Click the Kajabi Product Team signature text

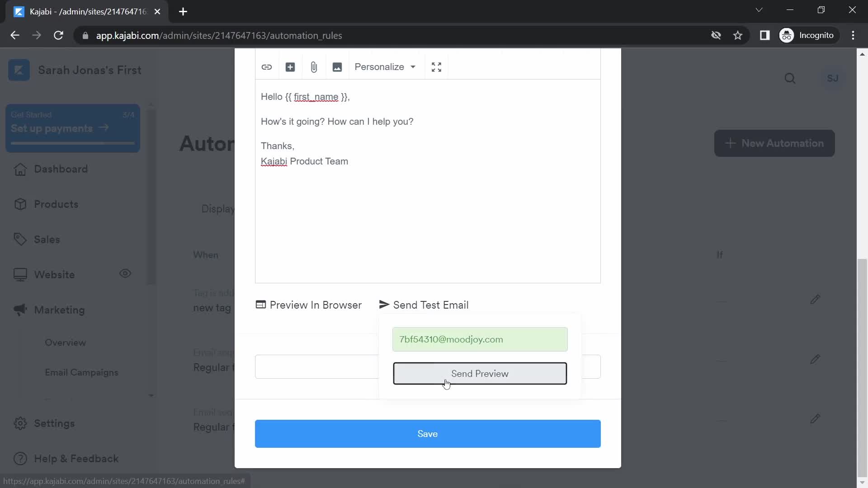pos(304,161)
